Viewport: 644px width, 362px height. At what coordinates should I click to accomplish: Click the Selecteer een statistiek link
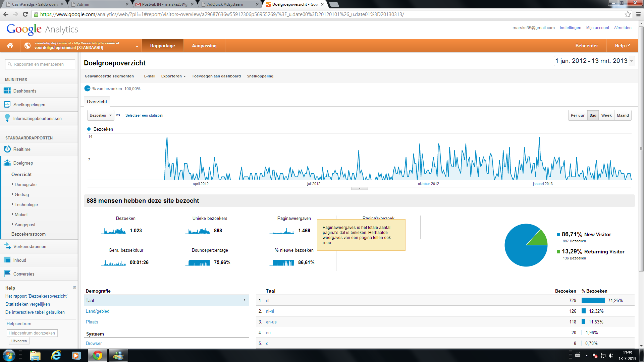pyautogui.click(x=144, y=115)
